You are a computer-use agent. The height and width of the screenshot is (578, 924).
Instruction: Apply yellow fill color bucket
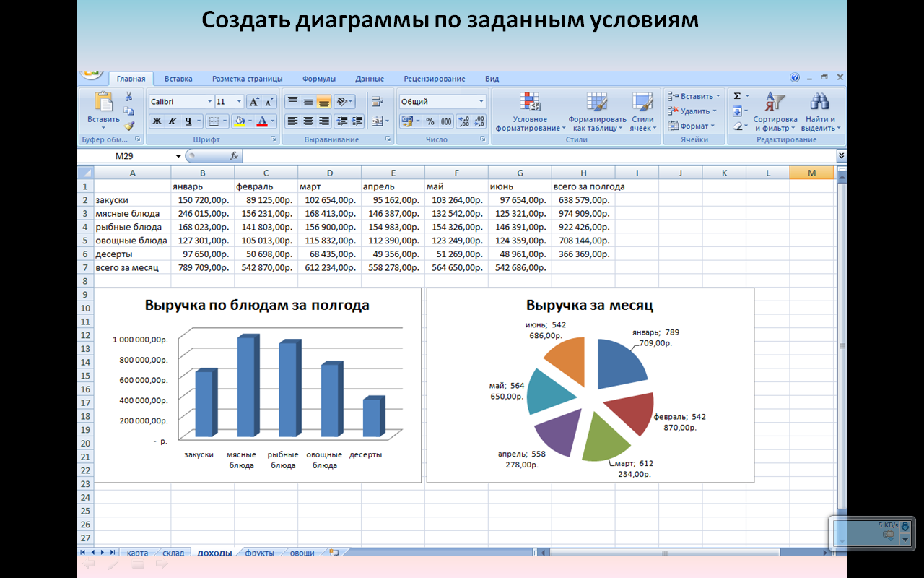[x=239, y=121]
